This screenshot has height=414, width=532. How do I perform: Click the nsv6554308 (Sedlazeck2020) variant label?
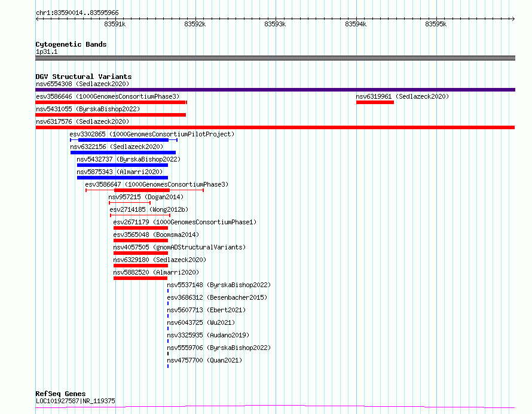coord(82,84)
